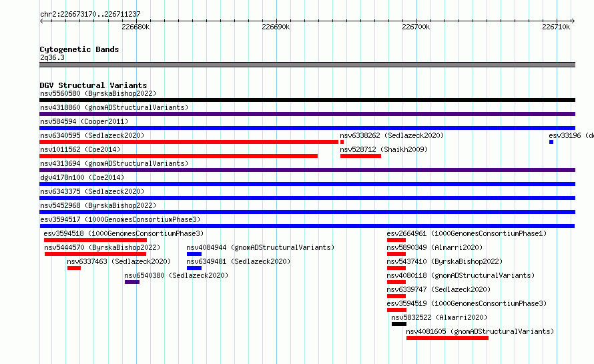Open variant nsv1011562 (Coe2014)

point(80,149)
